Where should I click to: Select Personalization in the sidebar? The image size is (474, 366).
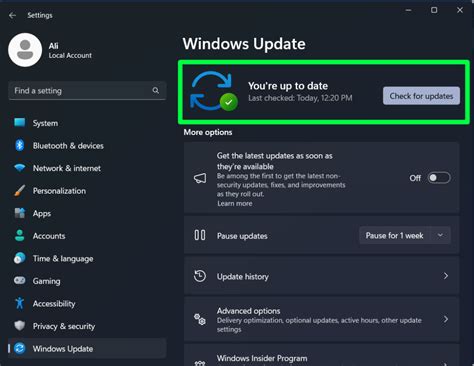(x=87, y=191)
